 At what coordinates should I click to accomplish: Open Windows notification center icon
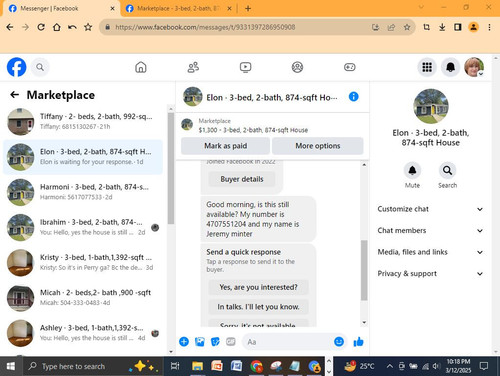tap(484, 366)
